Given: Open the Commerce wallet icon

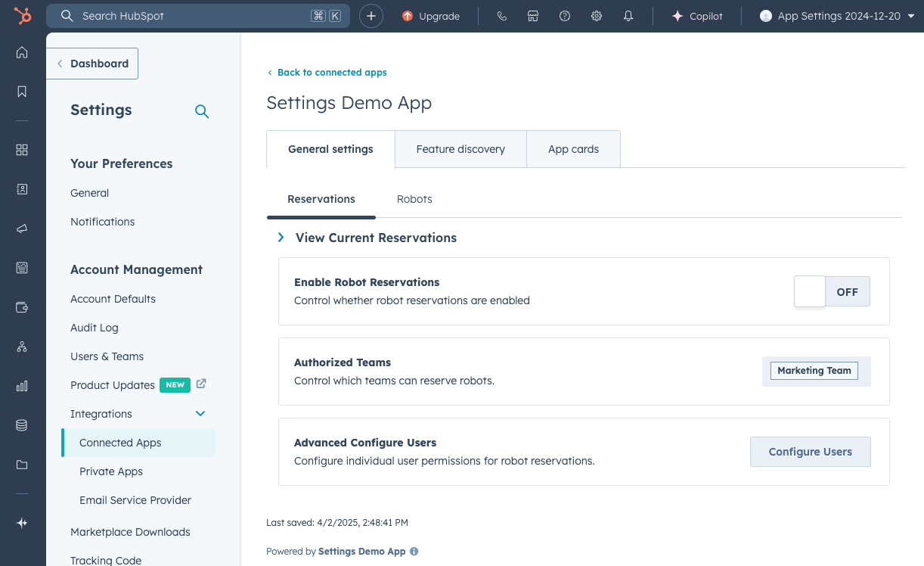Looking at the screenshot, I should pos(22,307).
